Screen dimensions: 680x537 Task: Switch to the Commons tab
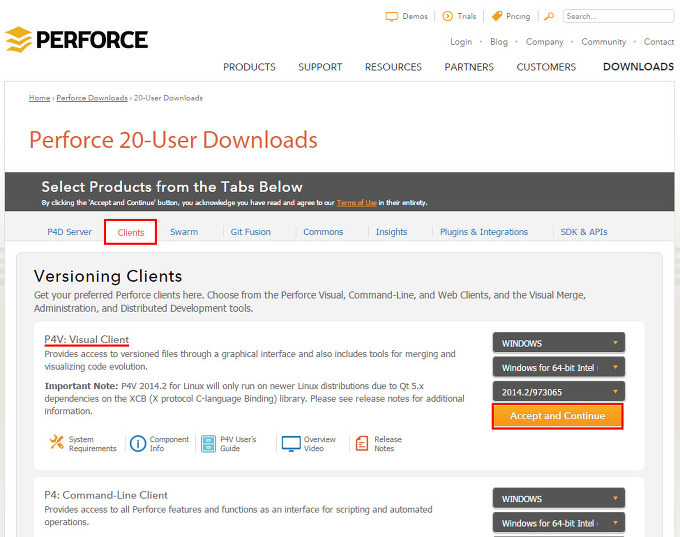coord(323,232)
